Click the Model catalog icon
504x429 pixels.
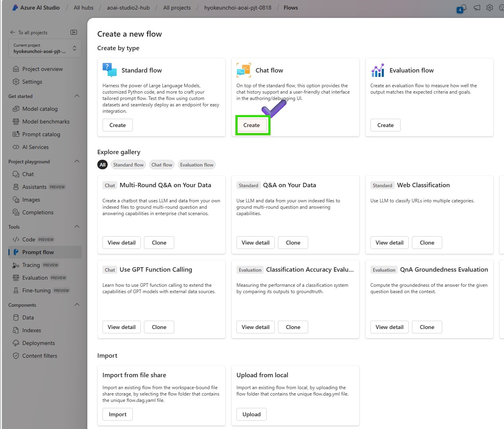pos(16,109)
